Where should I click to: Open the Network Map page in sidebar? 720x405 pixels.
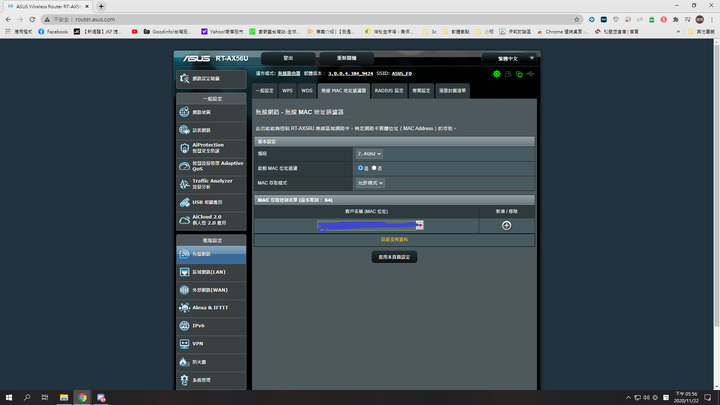(x=211, y=112)
